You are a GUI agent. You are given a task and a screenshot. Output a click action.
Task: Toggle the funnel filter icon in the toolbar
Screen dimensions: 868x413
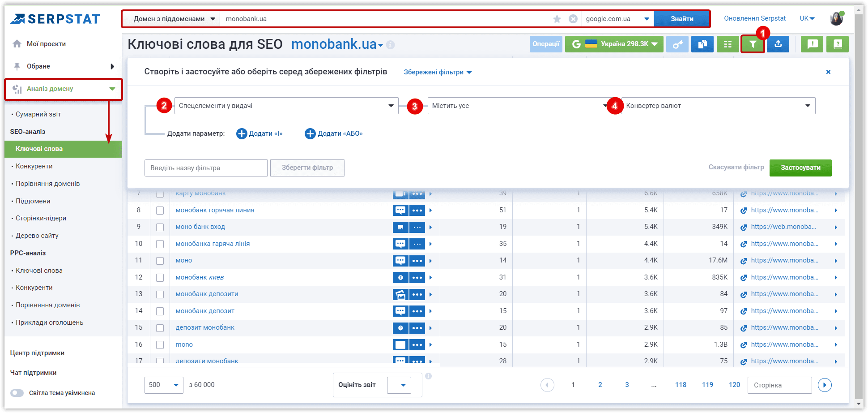click(753, 44)
